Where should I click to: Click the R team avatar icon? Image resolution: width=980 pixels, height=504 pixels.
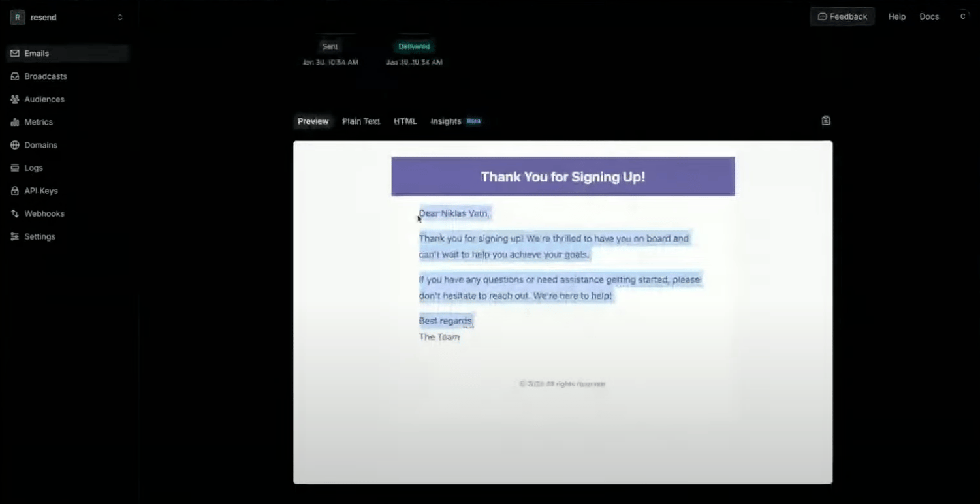(x=17, y=18)
